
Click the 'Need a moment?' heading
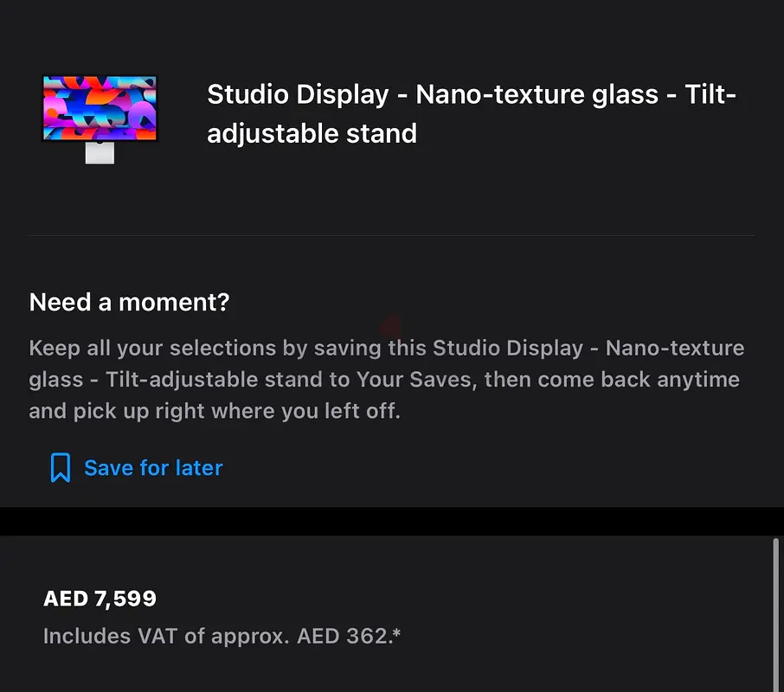tap(130, 302)
